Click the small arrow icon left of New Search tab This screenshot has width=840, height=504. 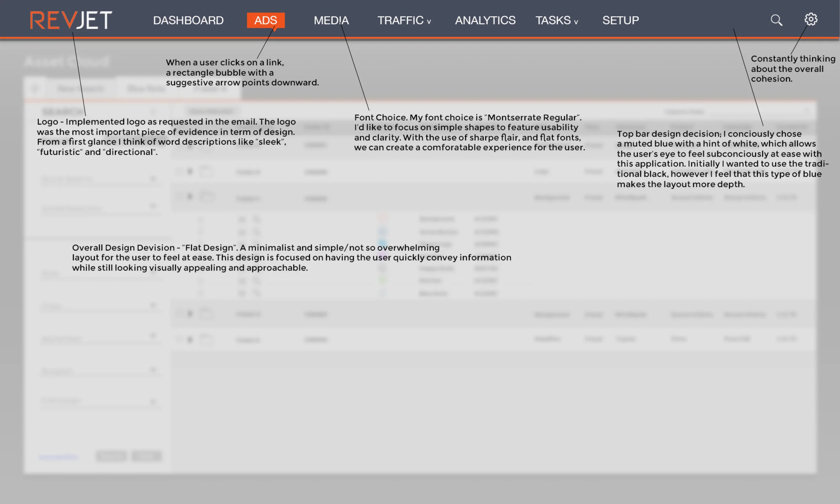(35, 89)
